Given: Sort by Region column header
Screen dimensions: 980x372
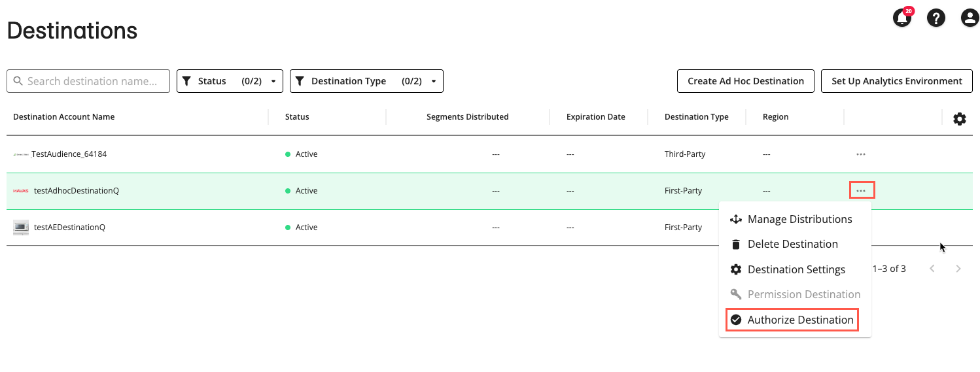Looking at the screenshot, I should [775, 117].
